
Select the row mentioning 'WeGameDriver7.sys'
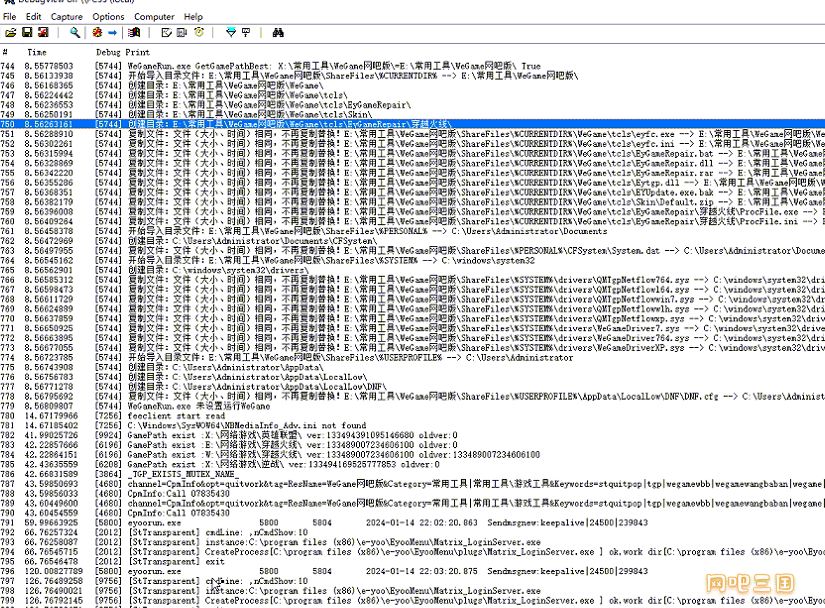412,328
